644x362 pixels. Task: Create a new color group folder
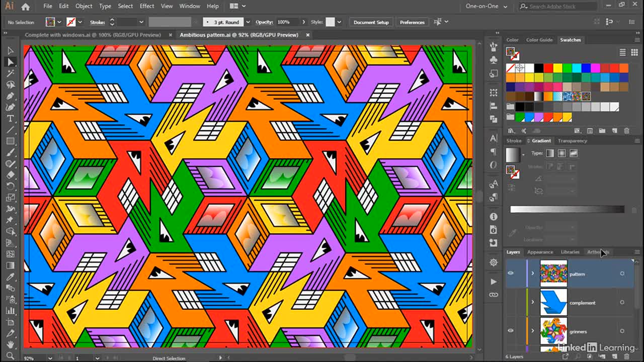click(603, 131)
